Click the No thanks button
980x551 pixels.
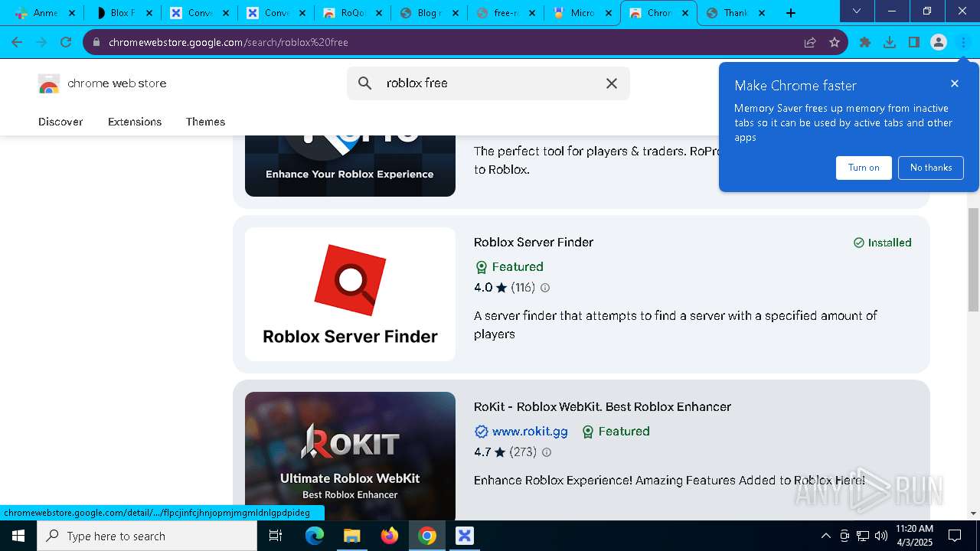931,168
